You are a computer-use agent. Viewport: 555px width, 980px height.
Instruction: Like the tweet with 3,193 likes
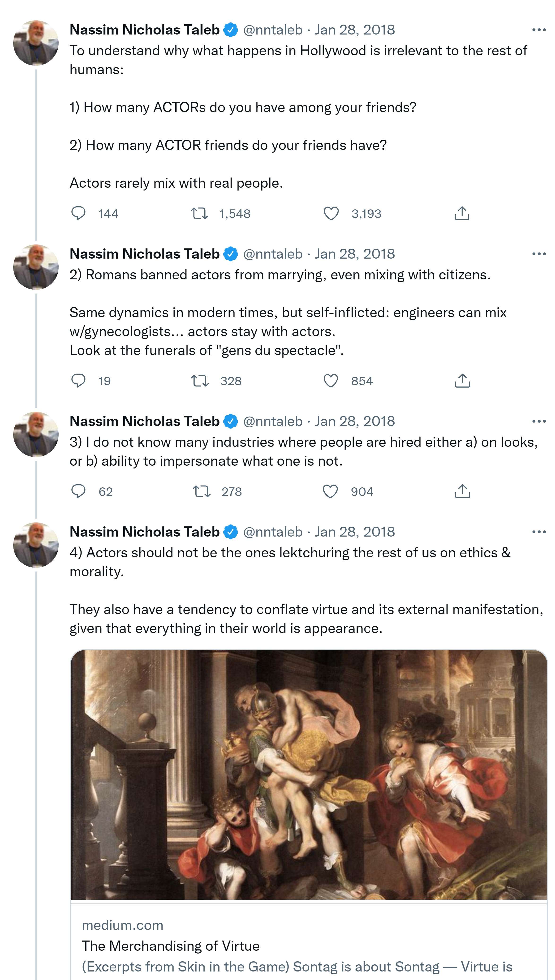point(331,213)
